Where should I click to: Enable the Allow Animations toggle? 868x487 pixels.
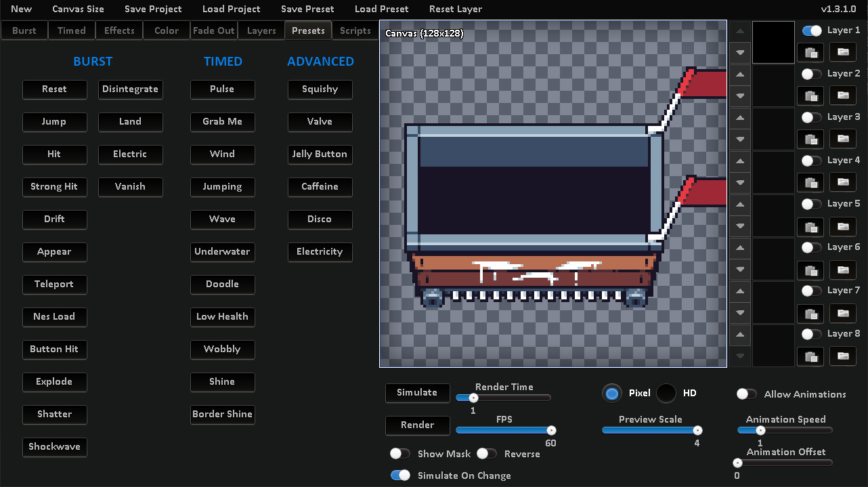(746, 394)
